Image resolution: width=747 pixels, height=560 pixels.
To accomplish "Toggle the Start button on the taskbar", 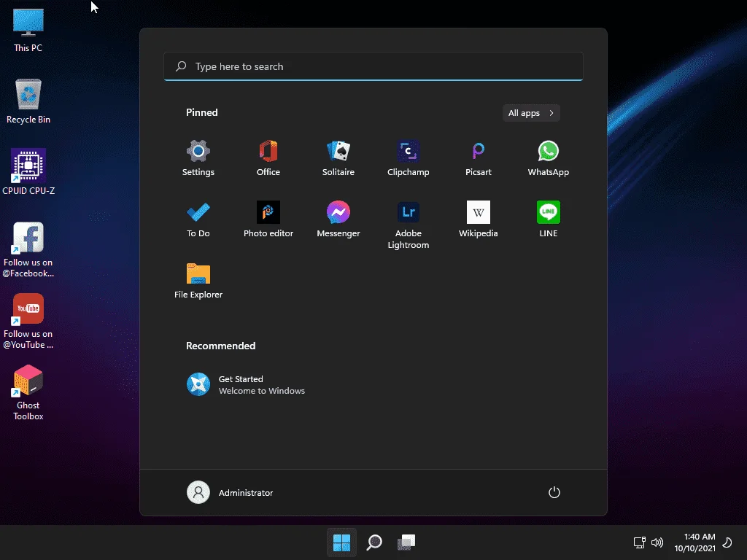I will pyautogui.click(x=341, y=542).
